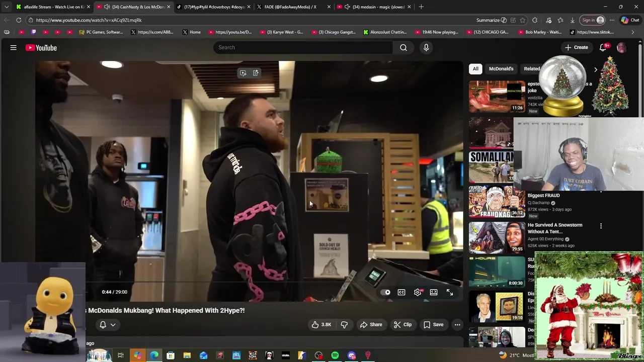This screenshot has height=362, width=644.
Task: Expand the subscription notification bell dropdown
Action: pyautogui.click(x=108, y=325)
